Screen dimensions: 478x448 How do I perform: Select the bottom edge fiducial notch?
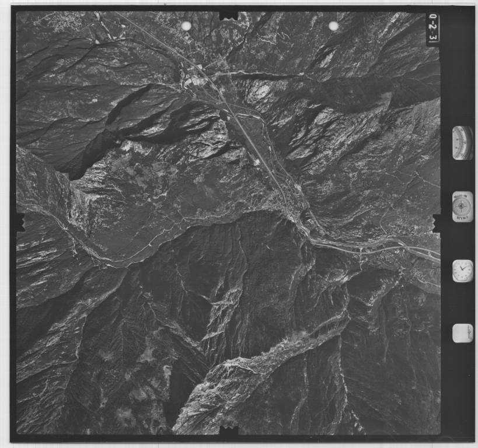[x=228, y=432]
